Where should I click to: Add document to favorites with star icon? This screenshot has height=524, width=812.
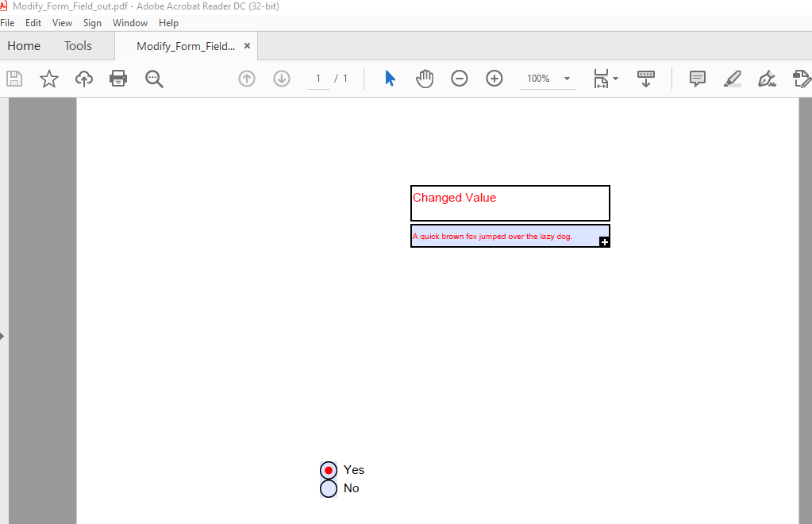tap(48, 78)
